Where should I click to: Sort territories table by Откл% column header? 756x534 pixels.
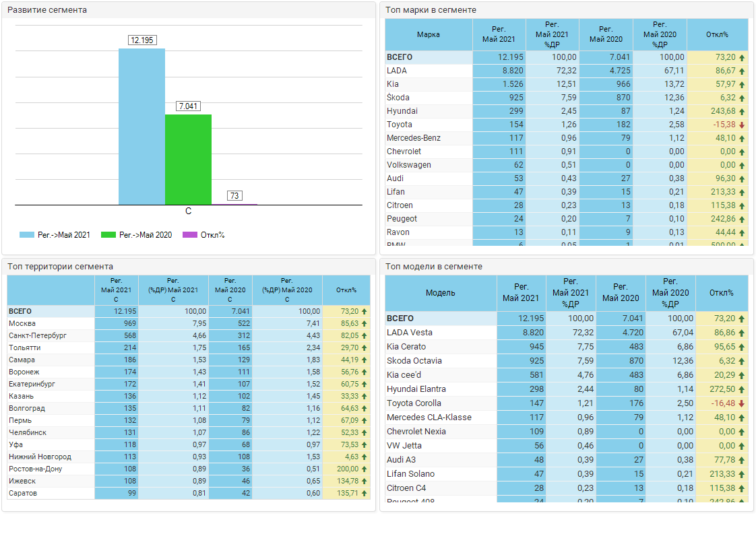[x=346, y=290]
